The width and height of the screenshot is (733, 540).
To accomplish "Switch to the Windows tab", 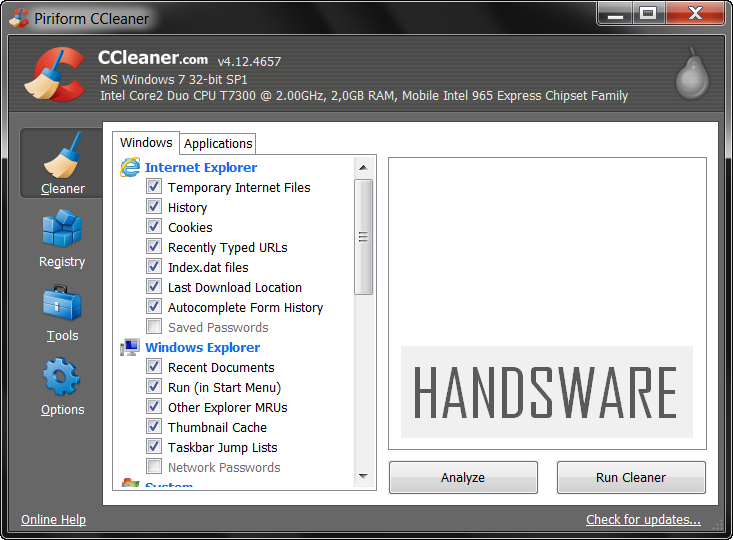I will click(x=146, y=143).
